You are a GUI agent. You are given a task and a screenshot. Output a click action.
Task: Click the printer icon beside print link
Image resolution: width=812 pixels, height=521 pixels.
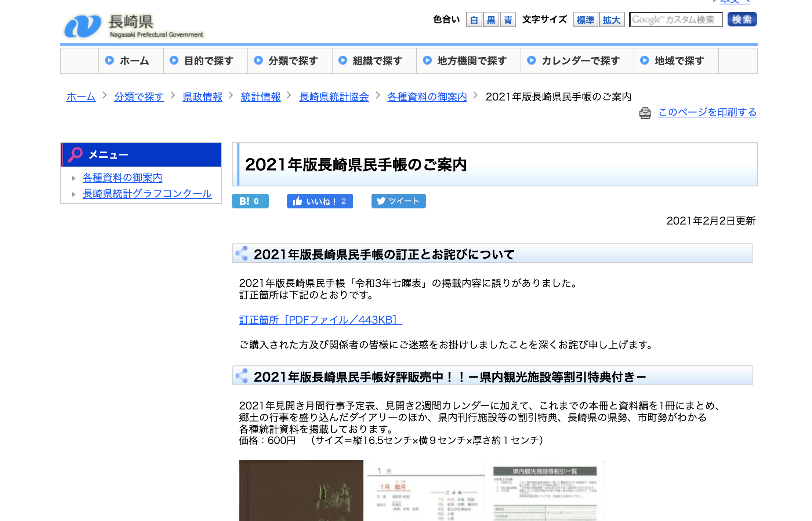(x=645, y=113)
